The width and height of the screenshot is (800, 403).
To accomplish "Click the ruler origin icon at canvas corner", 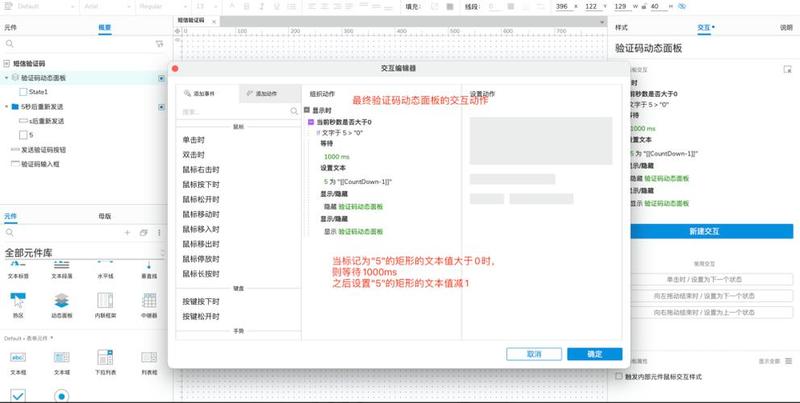I will pos(178,31).
